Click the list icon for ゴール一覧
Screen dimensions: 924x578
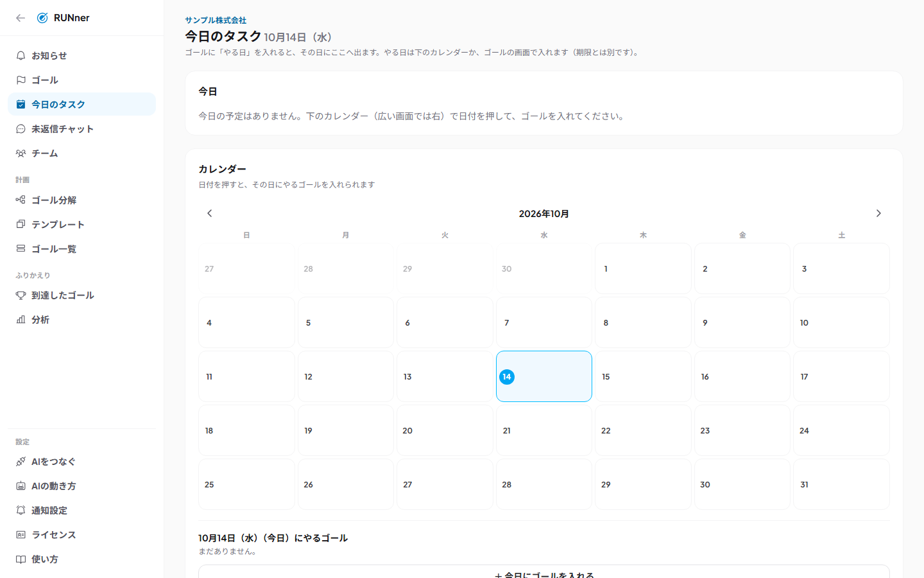tap(21, 249)
